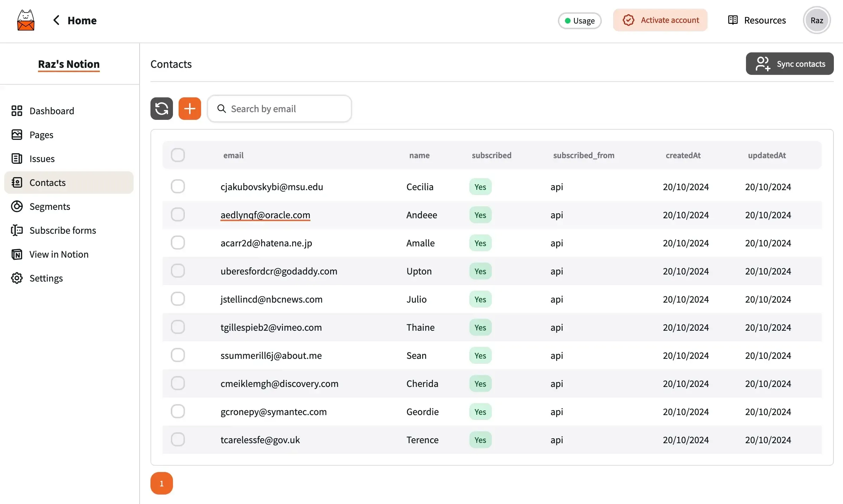The width and height of the screenshot is (843, 504).
Task: Expand the Segments section
Action: tap(50, 206)
